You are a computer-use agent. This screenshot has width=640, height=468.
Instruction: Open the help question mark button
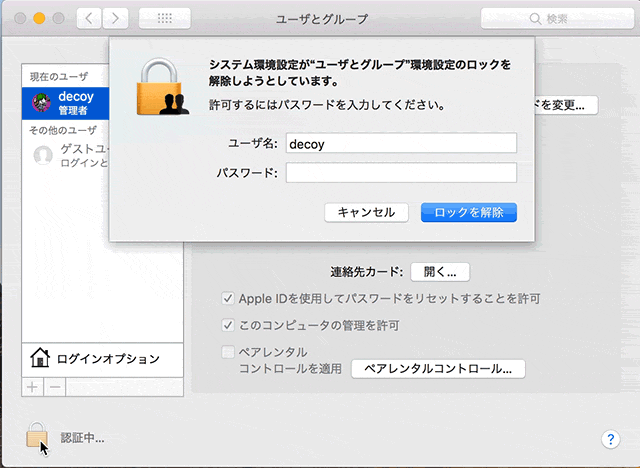(610, 439)
